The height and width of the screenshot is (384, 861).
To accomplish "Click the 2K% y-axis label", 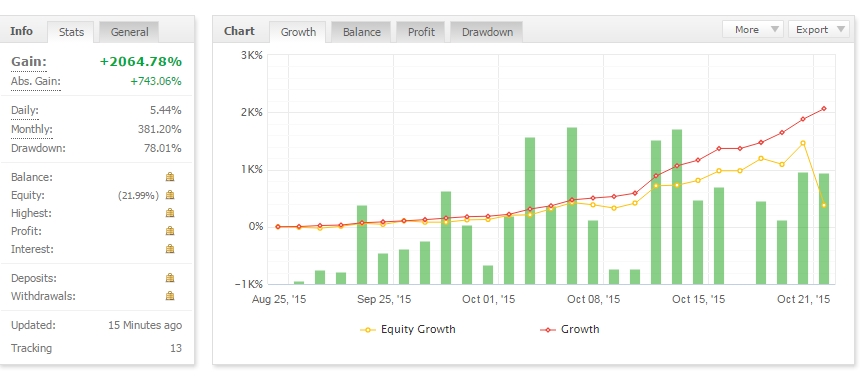I will [x=251, y=113].
